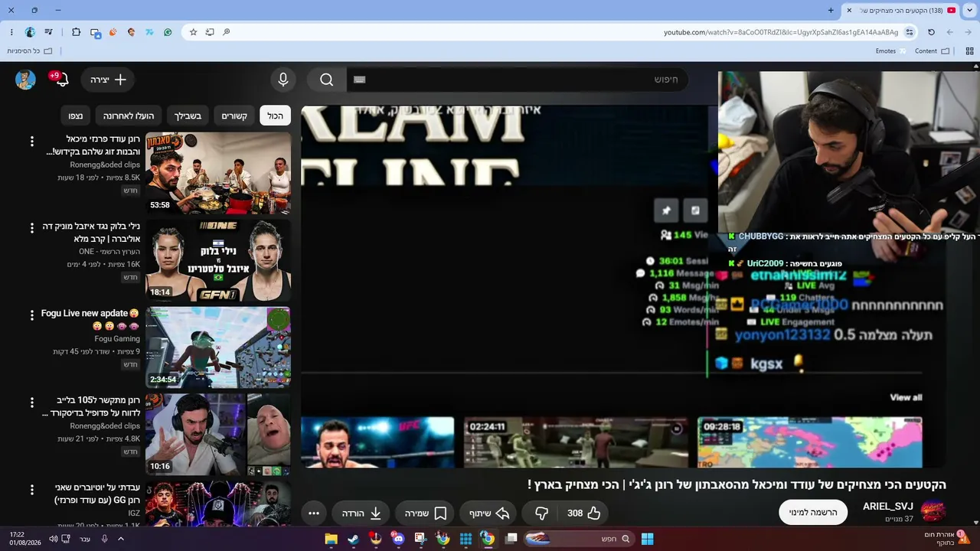The height and width of the screenshot is (551, 980).
Task: Open options for the רונן עודד פרמי video
Action: (31, 142)
